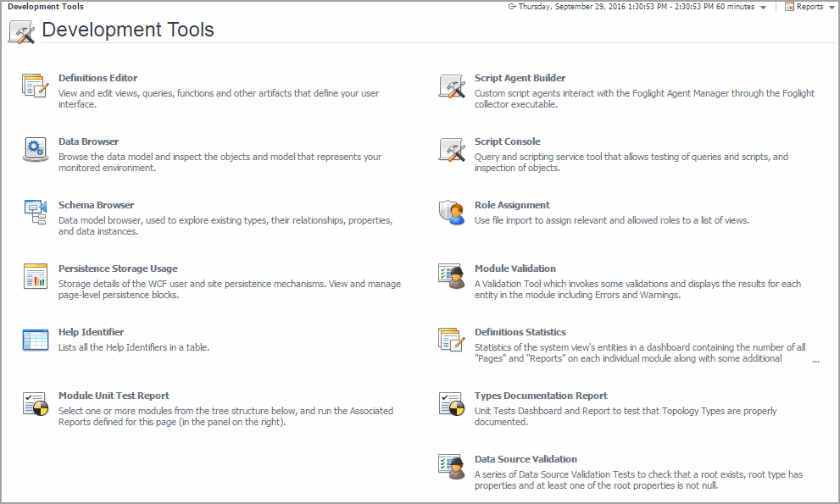Open the time range dropdown arrow
Image resolution: width=840 pixels, height=504 pixels.
[764, 7]
